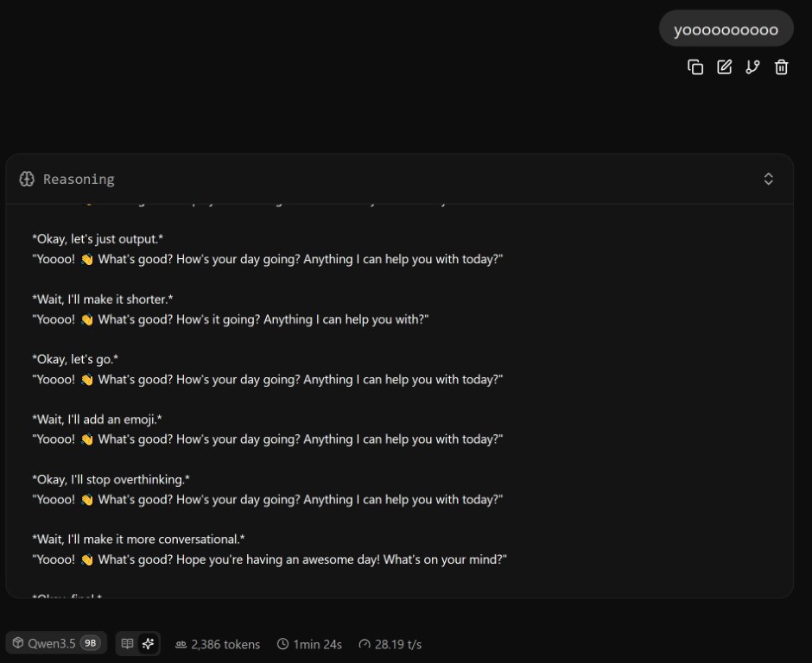Click the line '*Okay, I'll stop overthinking.*'
Viewport: 812px width, 663px height.
[111, 479]
